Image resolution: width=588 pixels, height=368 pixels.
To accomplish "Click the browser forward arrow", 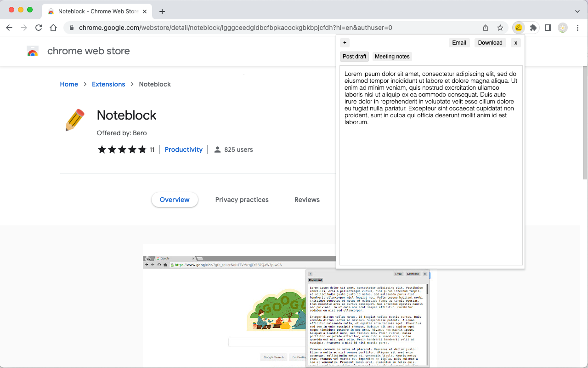I will tap(24, 28).
